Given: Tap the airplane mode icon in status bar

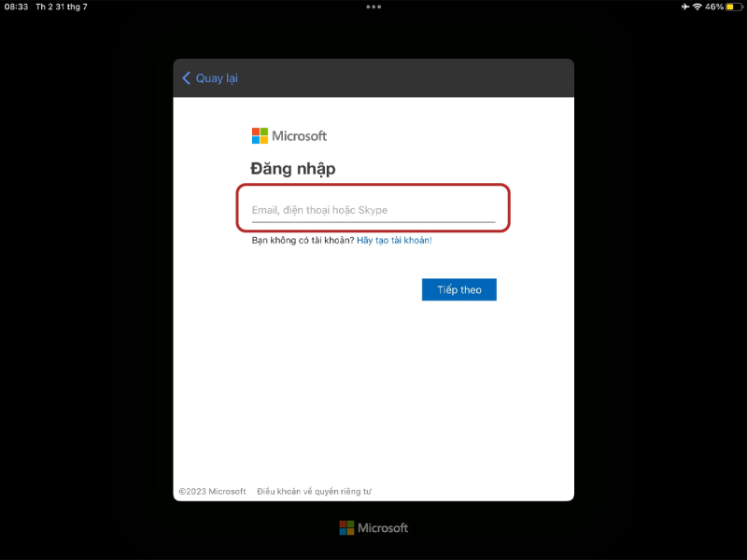Looking at the screenshot, I should pyautogui.click(x=684, y=7).
